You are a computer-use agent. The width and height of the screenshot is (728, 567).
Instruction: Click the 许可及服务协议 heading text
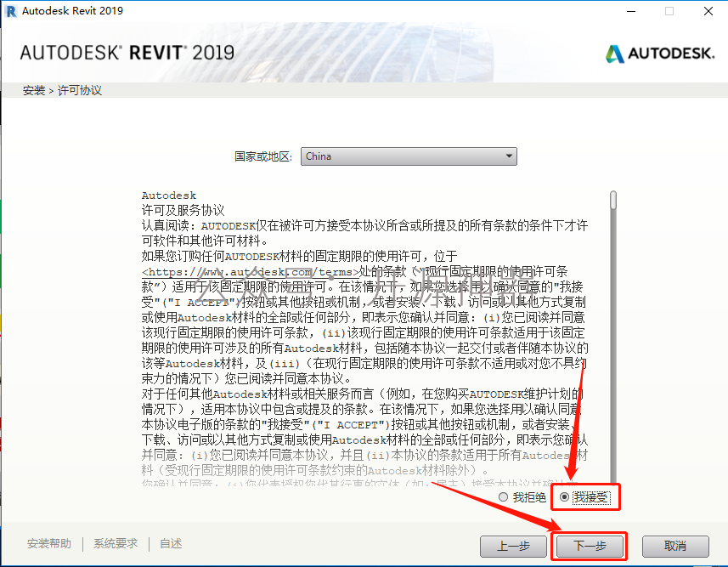pyautogui.click(x=183, y=210)
